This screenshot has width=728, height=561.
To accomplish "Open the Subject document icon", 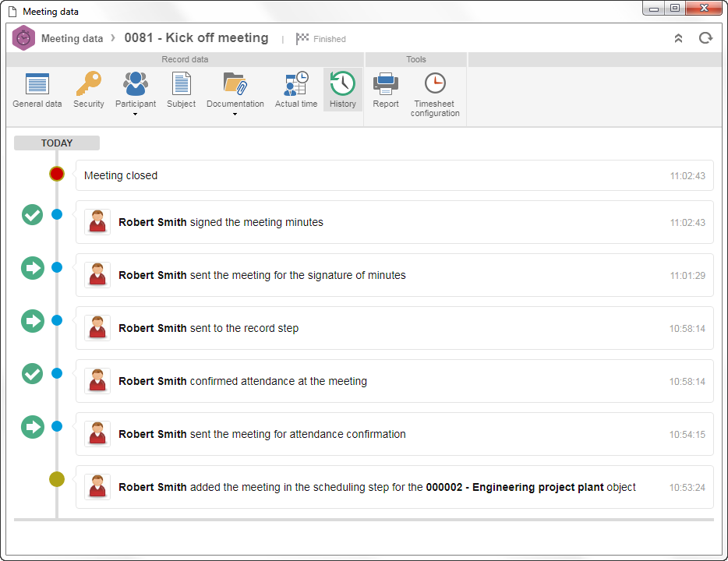I will point(181,84).
